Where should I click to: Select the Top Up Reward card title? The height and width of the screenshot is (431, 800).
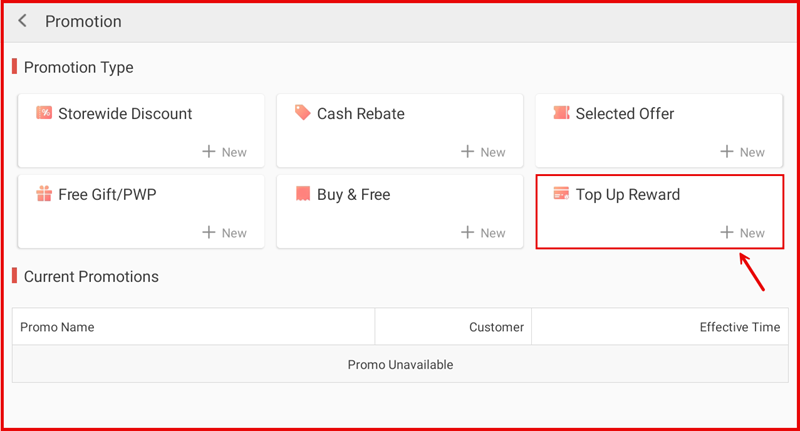point(627,195)
